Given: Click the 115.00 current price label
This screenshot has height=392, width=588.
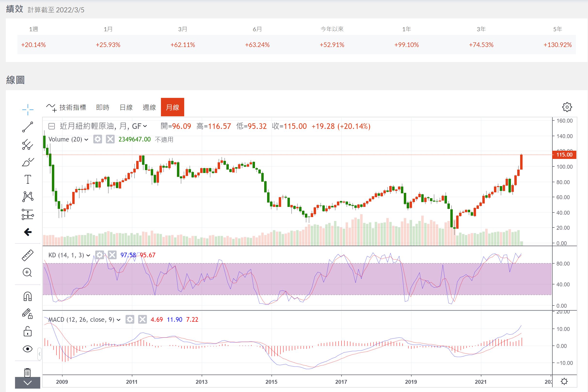Looking at the screenshot, I should 564,155.
